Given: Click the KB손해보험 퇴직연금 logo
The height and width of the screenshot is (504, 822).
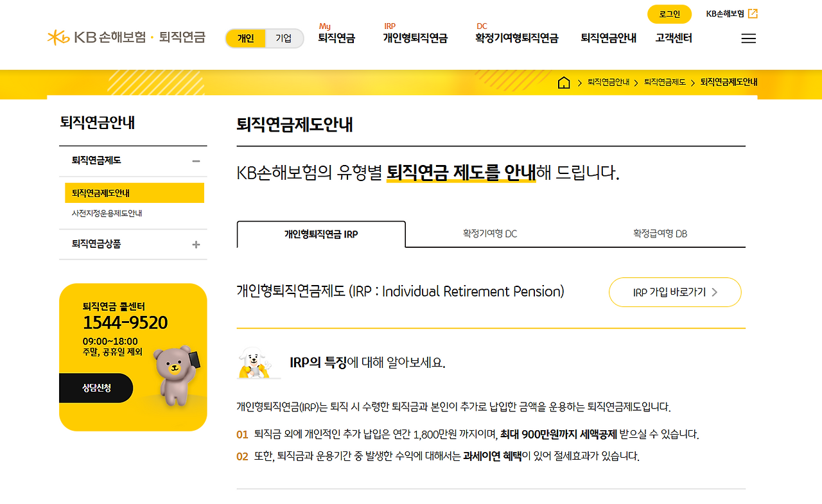Looking at the screenshot, I should tap(125, 37).
